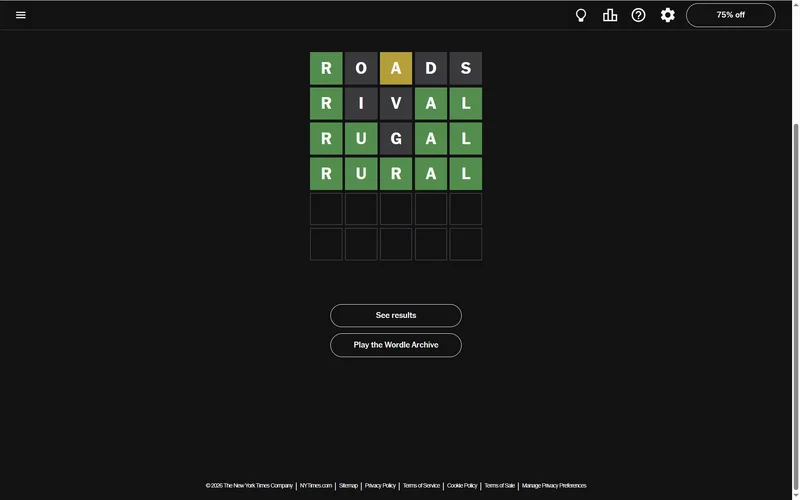This screenshot has width=800, height=500.
Task: Click the See results button
Action: [x=396, y=315]
